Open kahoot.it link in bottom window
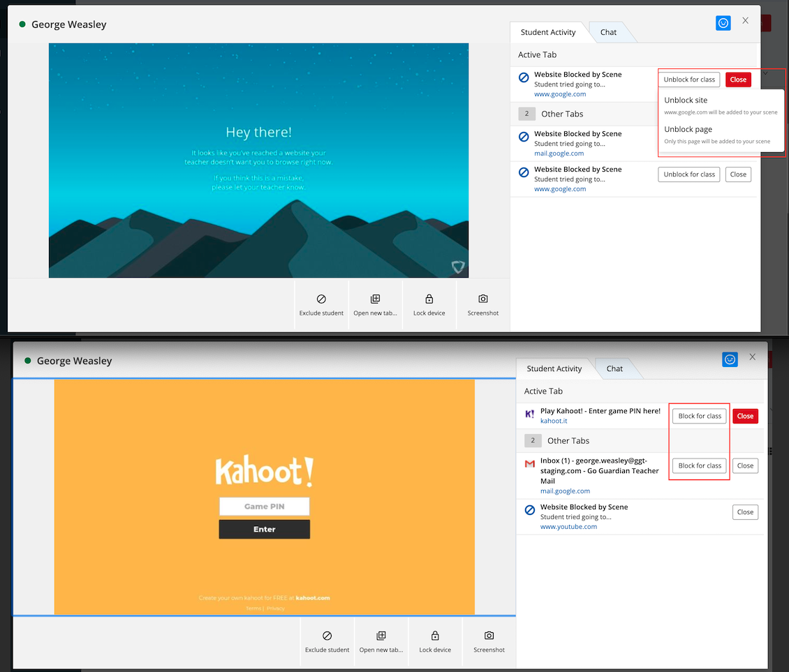The height and width of the screenshot is (672, 789). click(x=554, y=421)
